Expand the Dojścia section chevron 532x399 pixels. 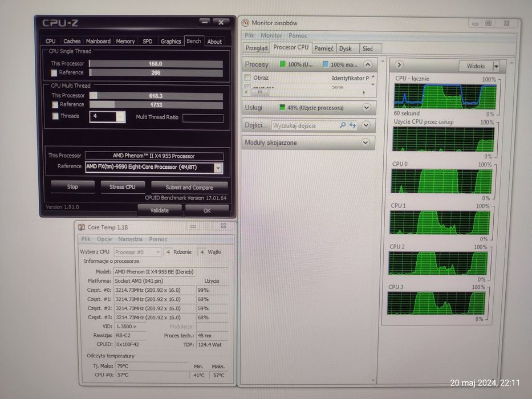point(366,125)
